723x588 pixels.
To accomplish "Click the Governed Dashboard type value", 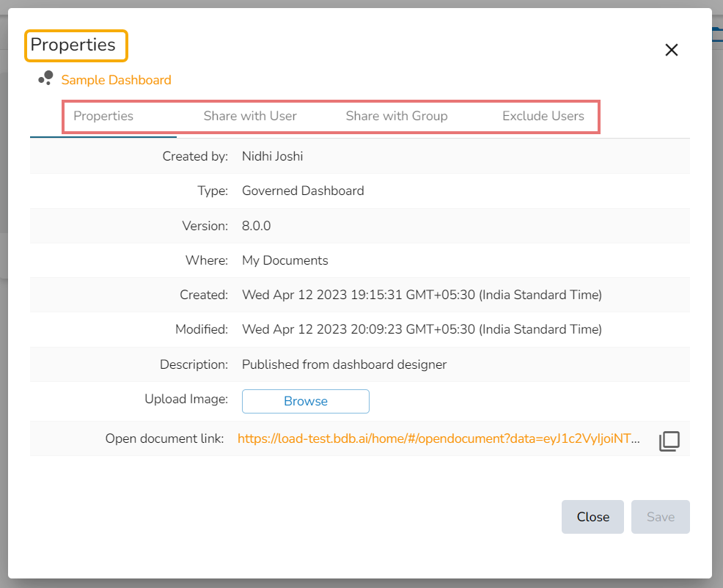I will [x=303, y=191].
